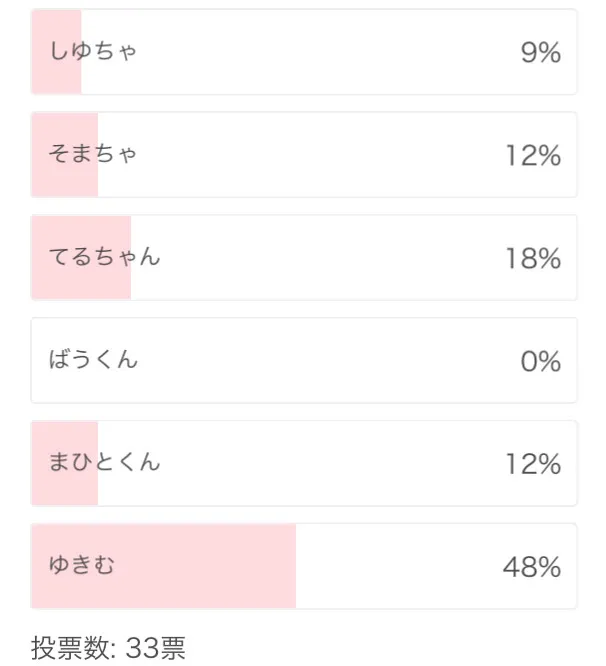Click the pink progress bar of ゆきむ
The height and width of the screenshot is (666, 606).
click(x=164, y=566)
